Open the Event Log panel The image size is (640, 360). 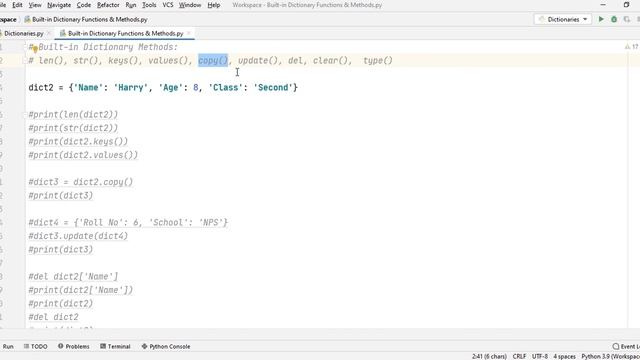click(626, 347)
